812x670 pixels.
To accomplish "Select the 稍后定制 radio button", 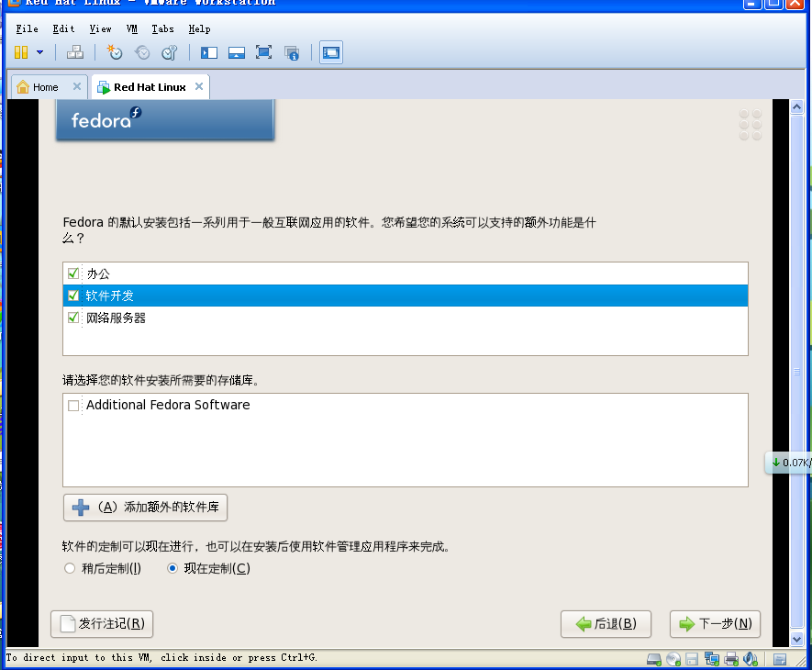I will [70, 568].
